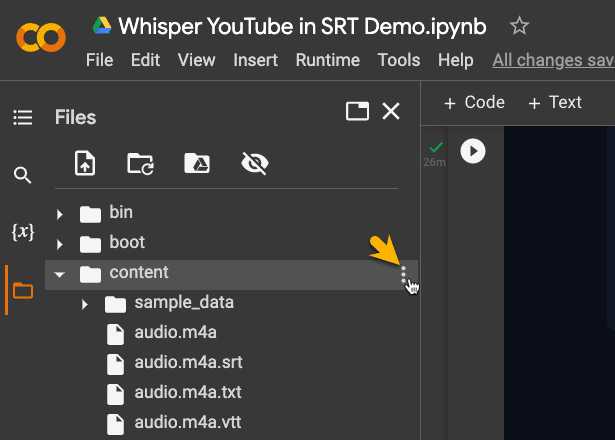Add a new Code cell
The height and width of the screenshot is (440, 615).
[474, 103]
